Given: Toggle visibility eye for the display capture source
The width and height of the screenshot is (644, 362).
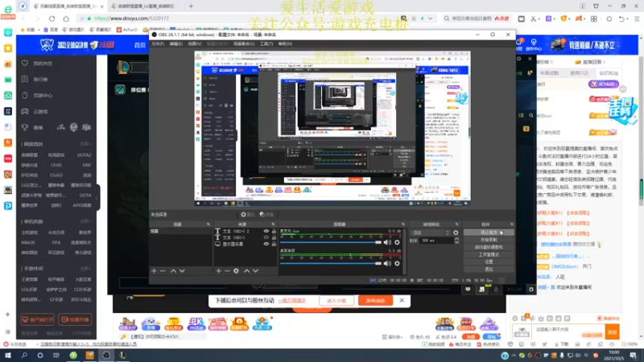Looking at the screenshot, I should click(266, 244).
